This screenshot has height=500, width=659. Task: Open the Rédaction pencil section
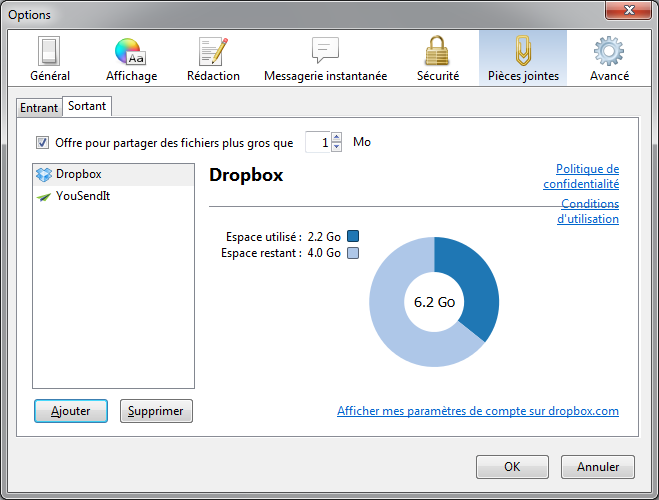(x=213, y=58)
